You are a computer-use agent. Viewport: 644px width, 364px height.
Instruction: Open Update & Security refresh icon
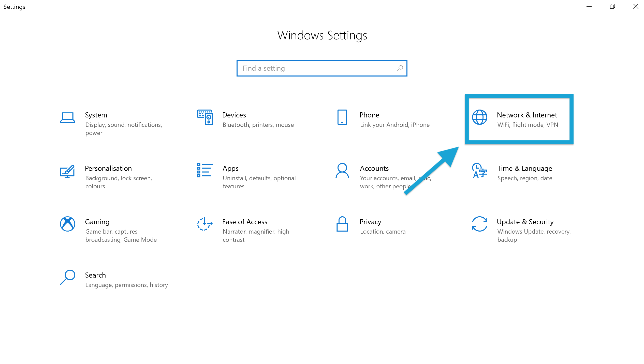[x=479, y=224]
